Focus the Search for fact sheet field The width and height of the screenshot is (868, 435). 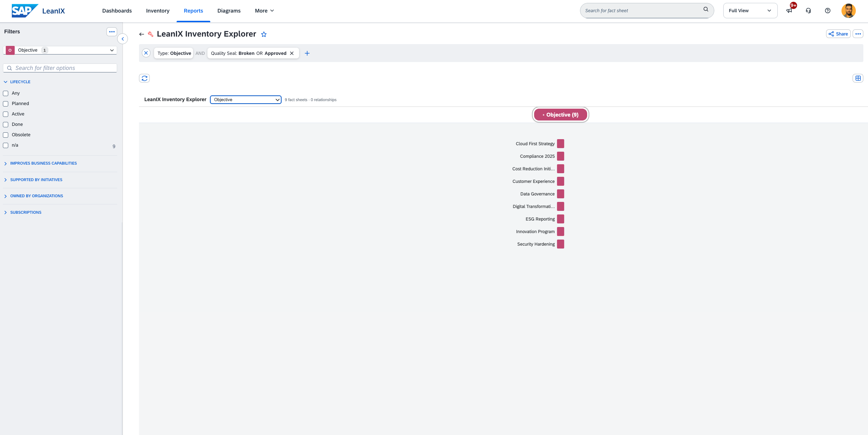(647, 10)
